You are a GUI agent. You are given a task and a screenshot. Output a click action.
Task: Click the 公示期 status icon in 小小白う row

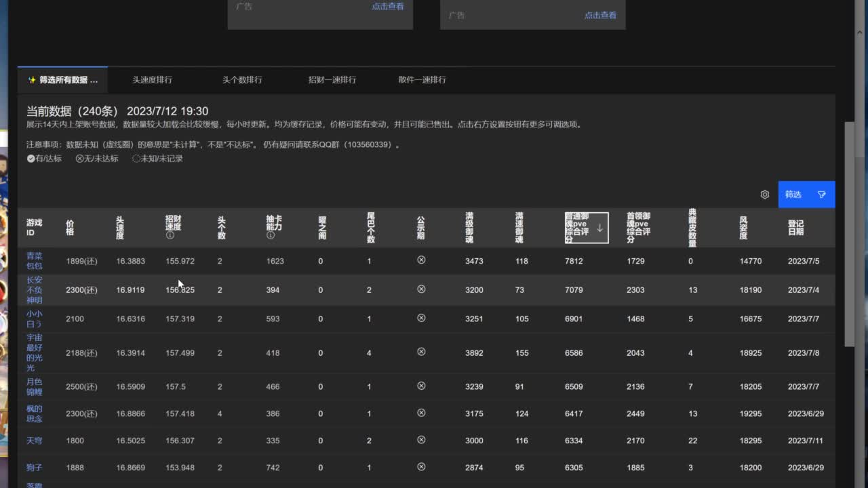click(x=421, y=318)
